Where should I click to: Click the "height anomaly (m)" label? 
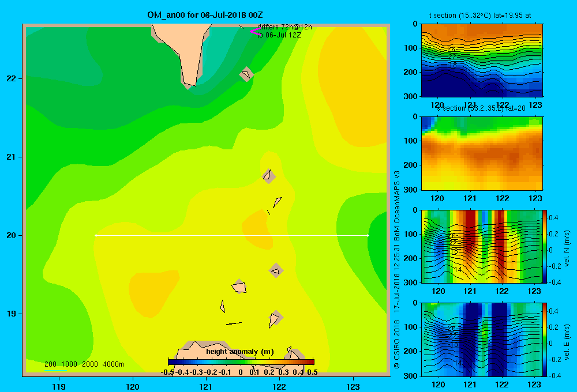pyautogui.click(x=240, y=352)
